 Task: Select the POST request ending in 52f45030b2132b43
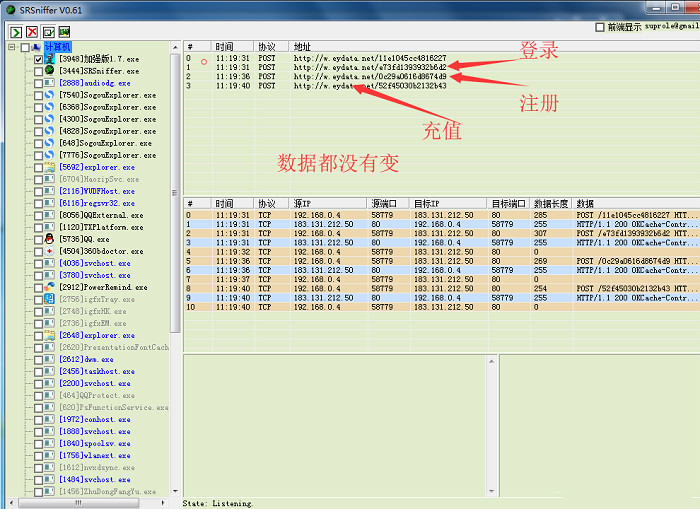pyautogui.click(x=370, y=87)
